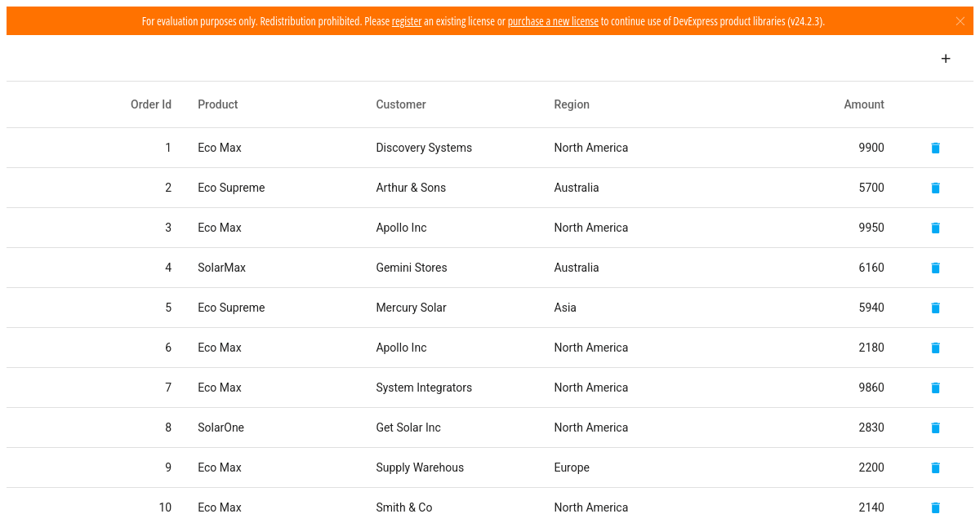The image size is (980, 514).
Task: Remove the Gemini Stores order
Action: tap(936, 268)
